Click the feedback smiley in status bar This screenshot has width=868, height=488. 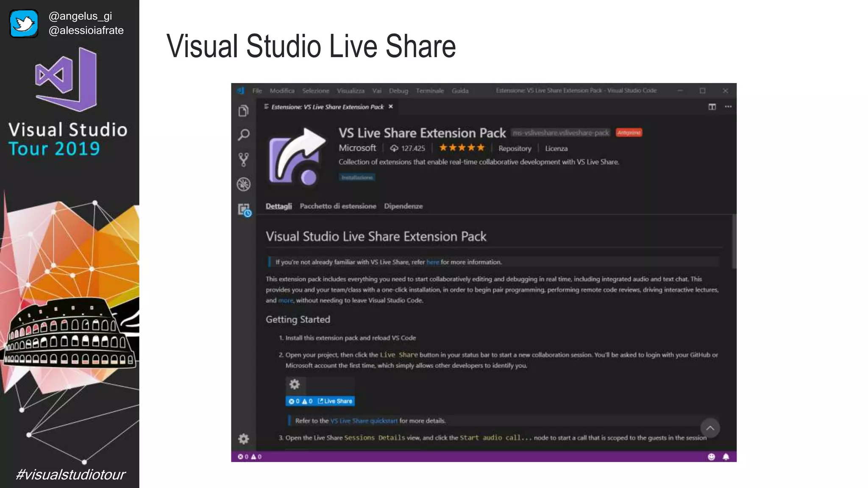(711, 457)
